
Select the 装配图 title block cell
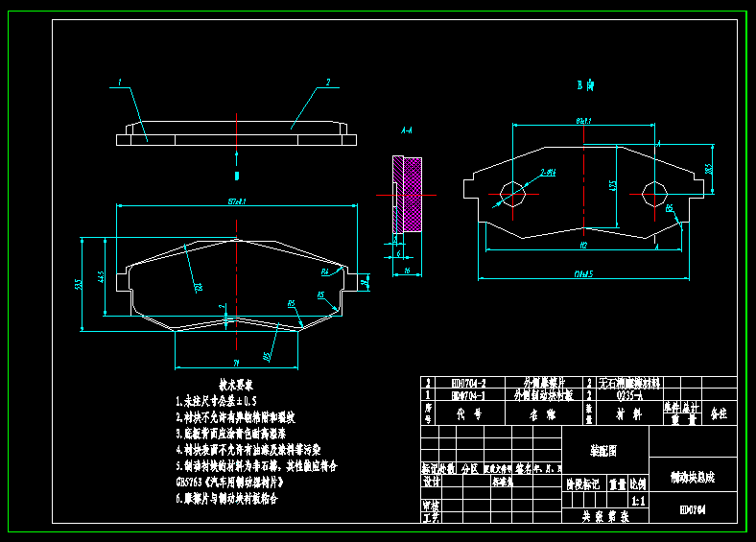(603, 450)
